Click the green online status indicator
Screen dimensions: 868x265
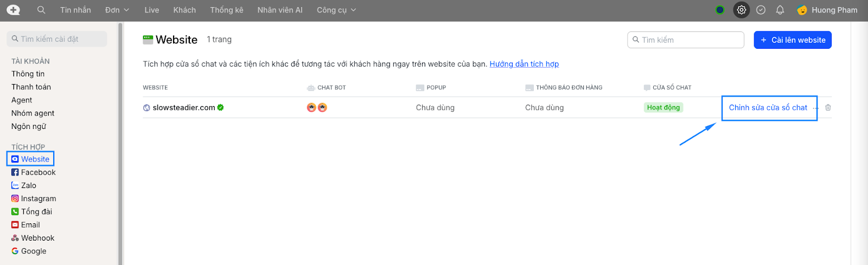[x=720, y=10]
